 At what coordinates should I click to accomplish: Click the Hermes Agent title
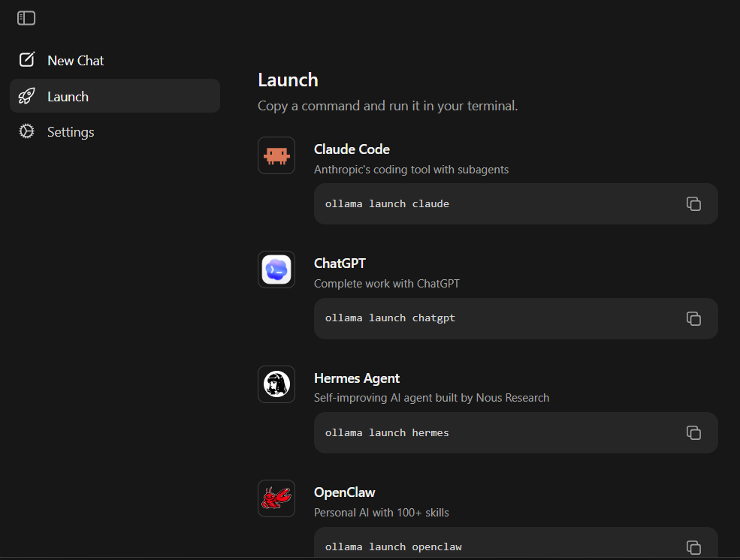357,378
